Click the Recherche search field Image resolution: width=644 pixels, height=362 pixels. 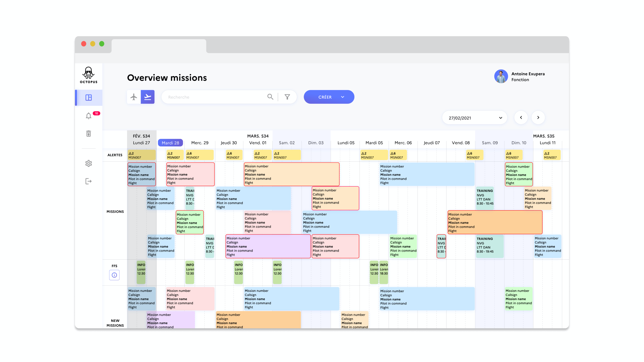click(214, 97)
